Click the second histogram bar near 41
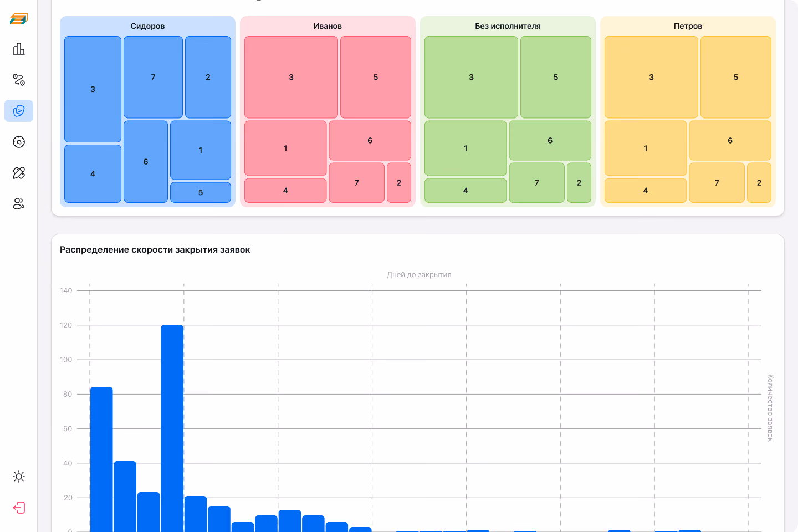This screenshot has height=532, width=798. 125,497
